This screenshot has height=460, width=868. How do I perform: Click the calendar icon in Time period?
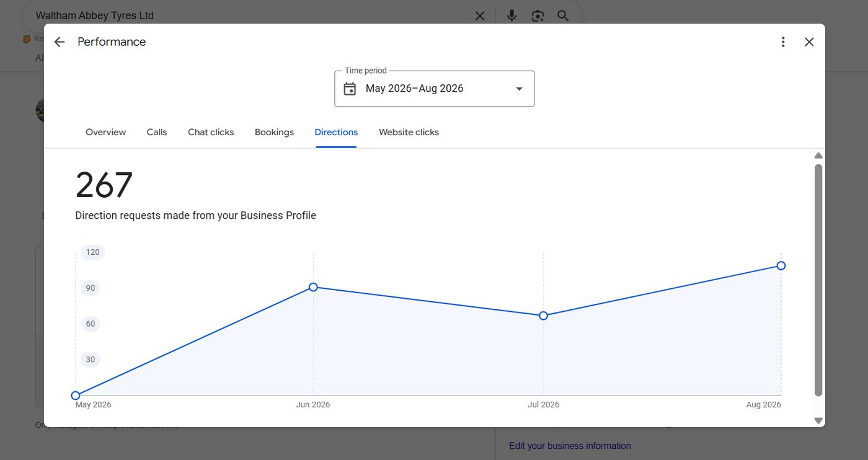[350, 89]
